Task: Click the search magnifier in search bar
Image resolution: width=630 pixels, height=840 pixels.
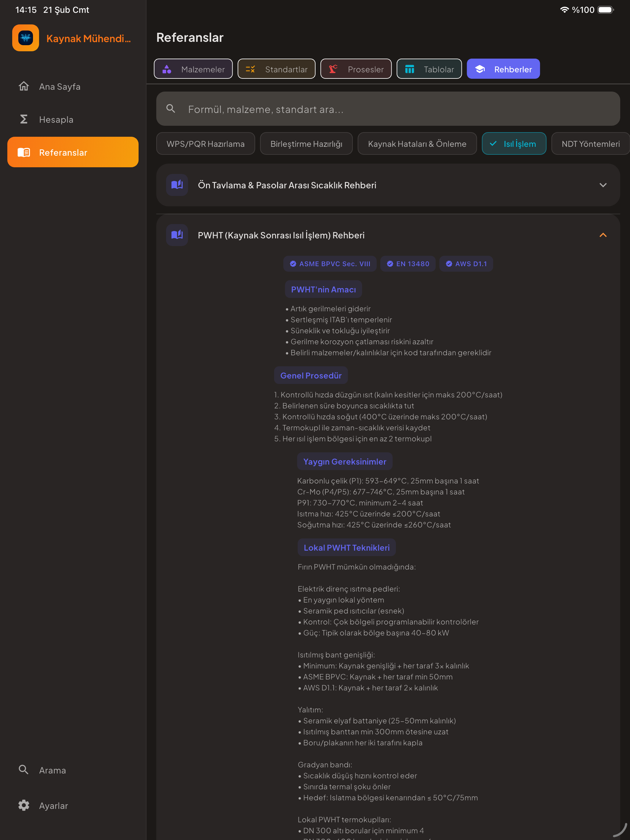Action: [171, 109]
